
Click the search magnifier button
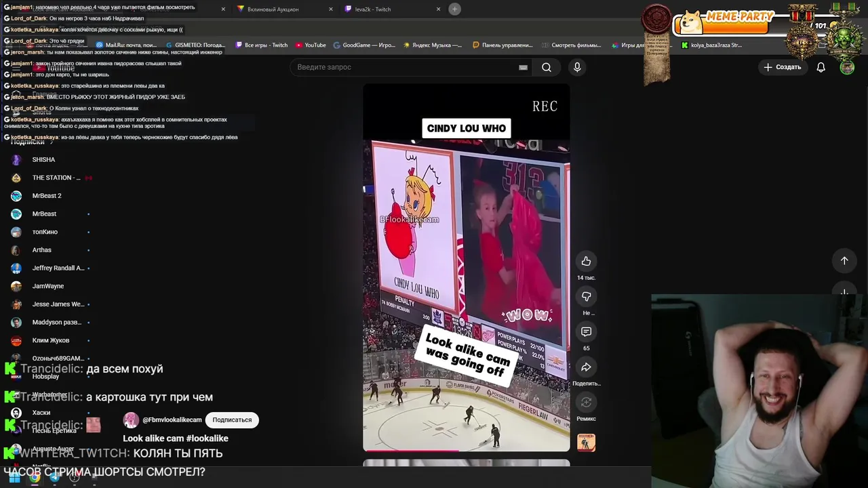(x=547, y=67)
